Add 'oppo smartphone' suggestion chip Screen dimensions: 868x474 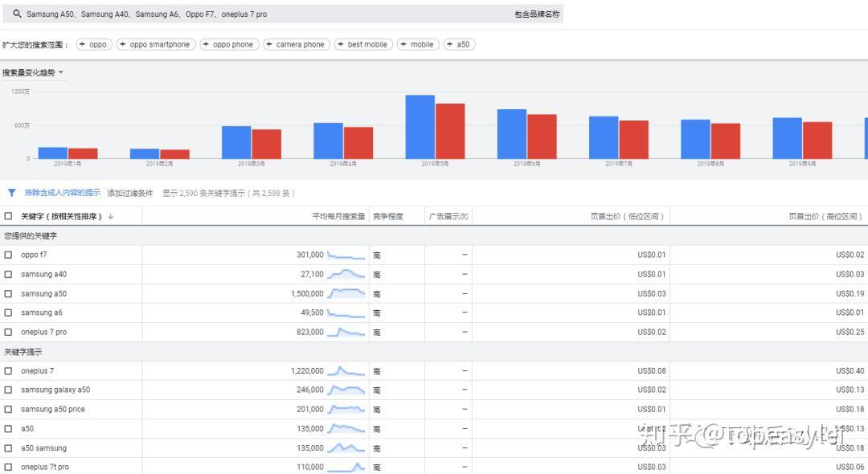click(156, 44)
